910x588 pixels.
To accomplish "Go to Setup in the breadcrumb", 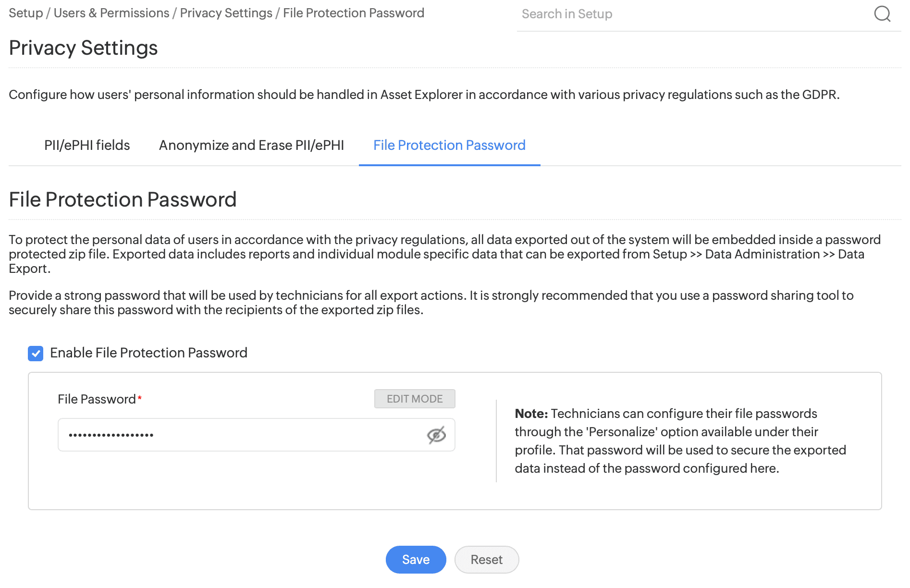I will 26,13.
